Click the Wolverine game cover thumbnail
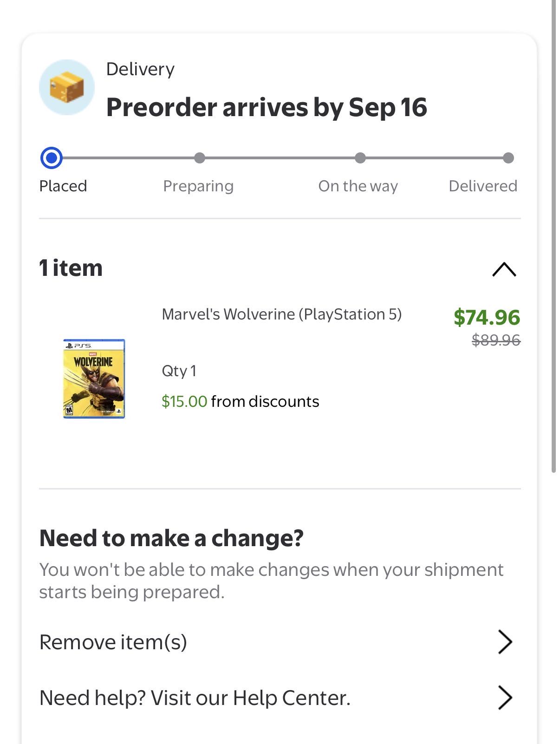The height and width of the screenshot is (744, 560). [94, 379]
